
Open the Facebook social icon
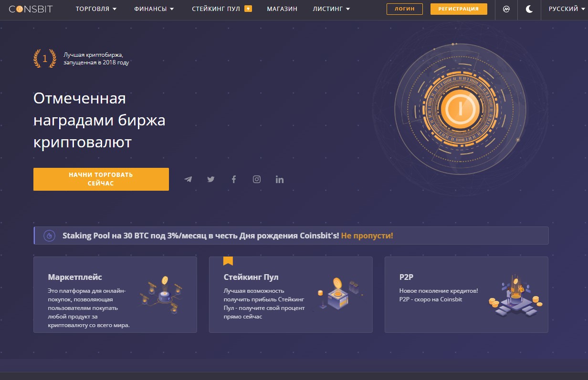pos(234,179)
